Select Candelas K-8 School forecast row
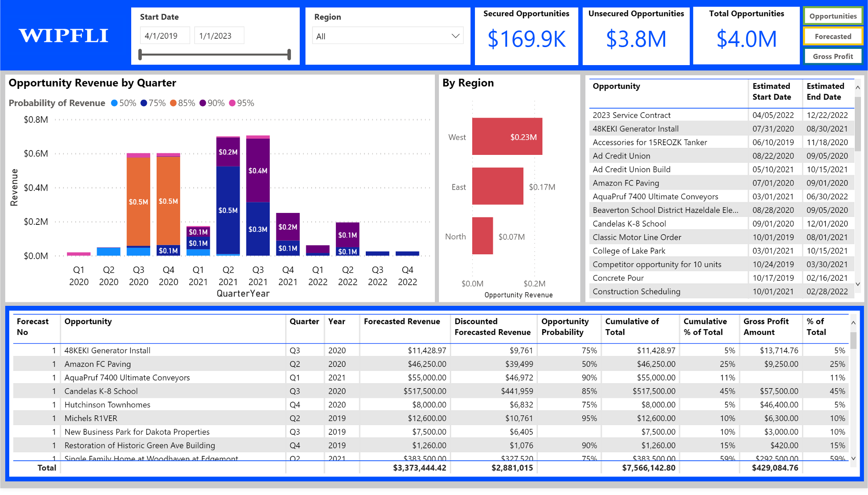Image resolution: width=868 pixels, height=495 pixels. click(x=101, y=391)
